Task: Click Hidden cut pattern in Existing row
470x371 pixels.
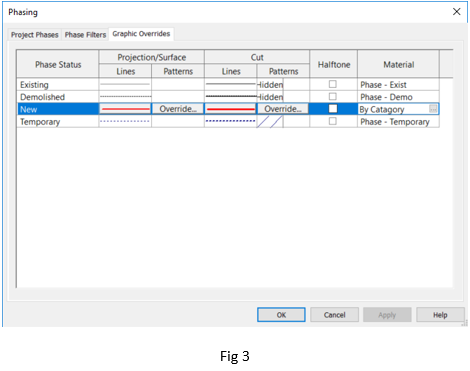Action: click(270, 84)
